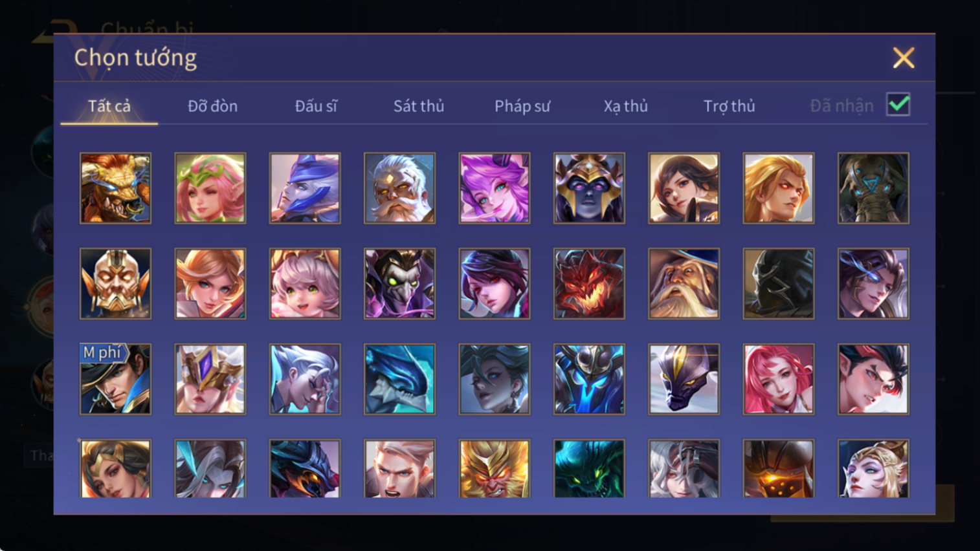
Task: Pick the wizard with grey hat hero
Action: click(x=684, y=284)
